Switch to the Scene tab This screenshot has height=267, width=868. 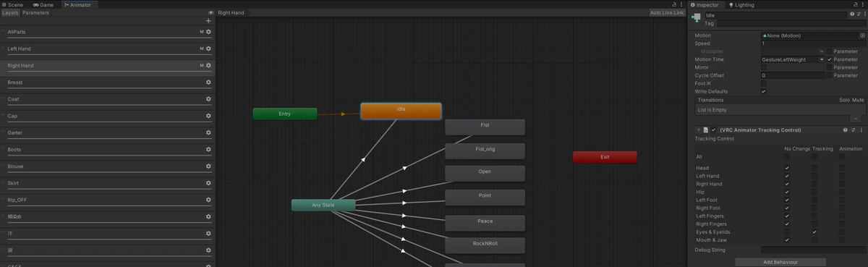(12, 4)
